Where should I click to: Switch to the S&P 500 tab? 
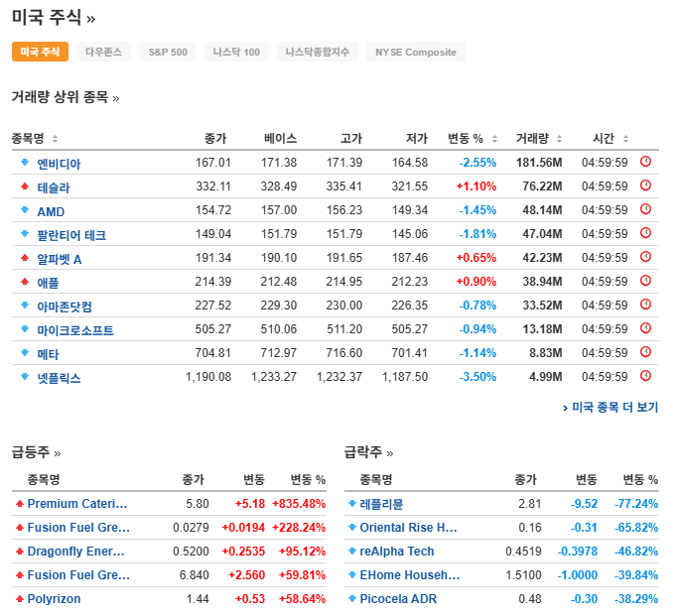coord(168,52)
